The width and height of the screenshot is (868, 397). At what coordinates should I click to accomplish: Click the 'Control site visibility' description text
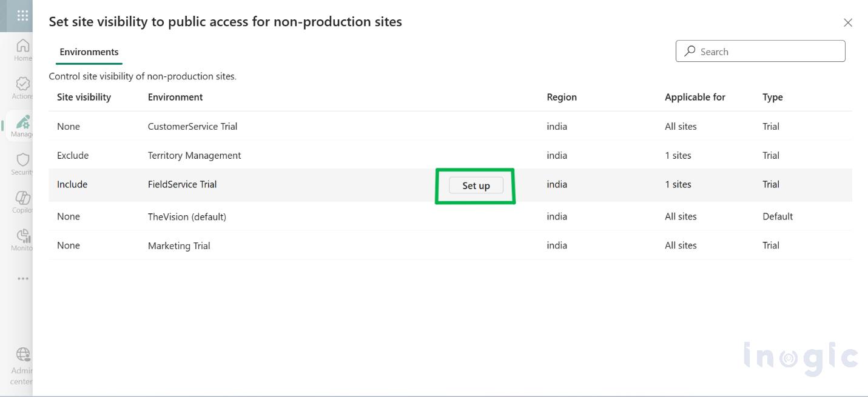point(143,76)
